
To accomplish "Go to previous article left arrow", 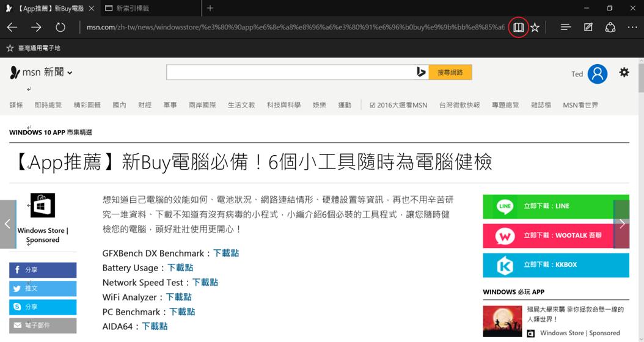I will pyautogui.click(x=7, y=224).
